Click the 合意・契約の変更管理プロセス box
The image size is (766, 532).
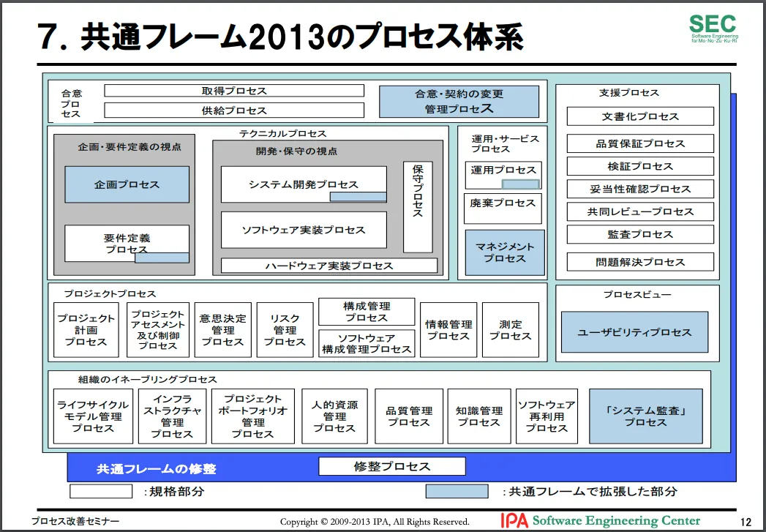[459, 102]
